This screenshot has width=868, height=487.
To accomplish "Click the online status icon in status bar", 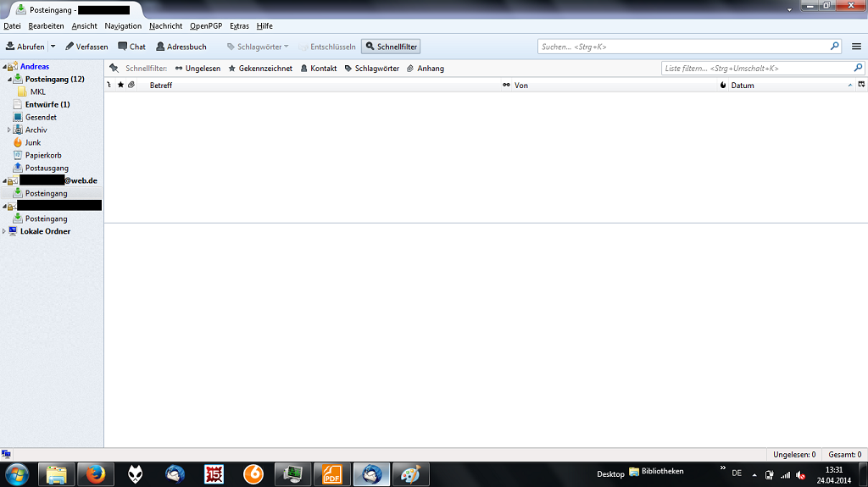I will pyautogui.click(x=6, y=454).
